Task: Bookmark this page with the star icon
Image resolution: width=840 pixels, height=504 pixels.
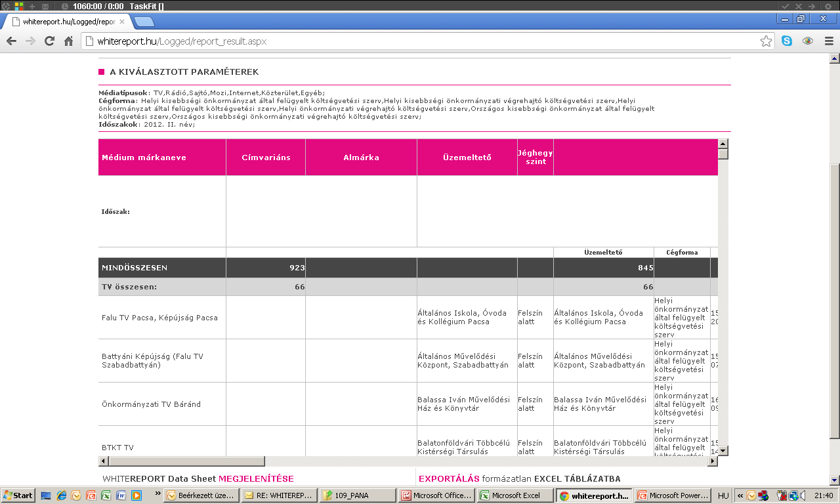Action: pos(766,41)
